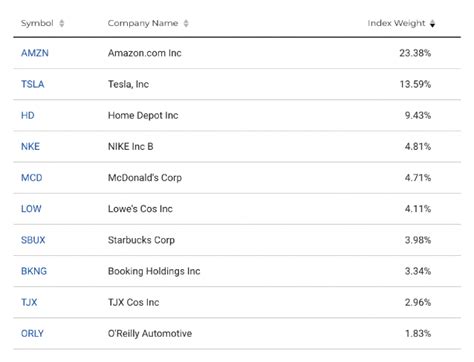
Task: Open the SBUX ticker link
Action: point(33,240)
